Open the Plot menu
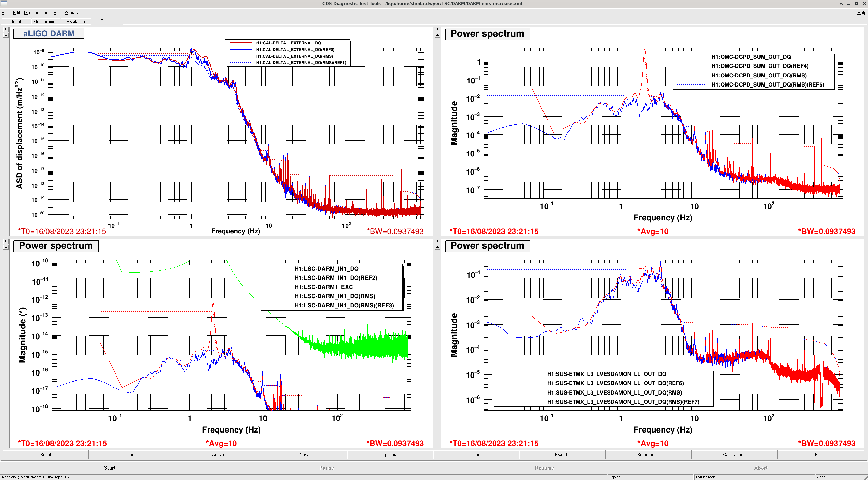868x480 pixels. (x=57, y=13)
